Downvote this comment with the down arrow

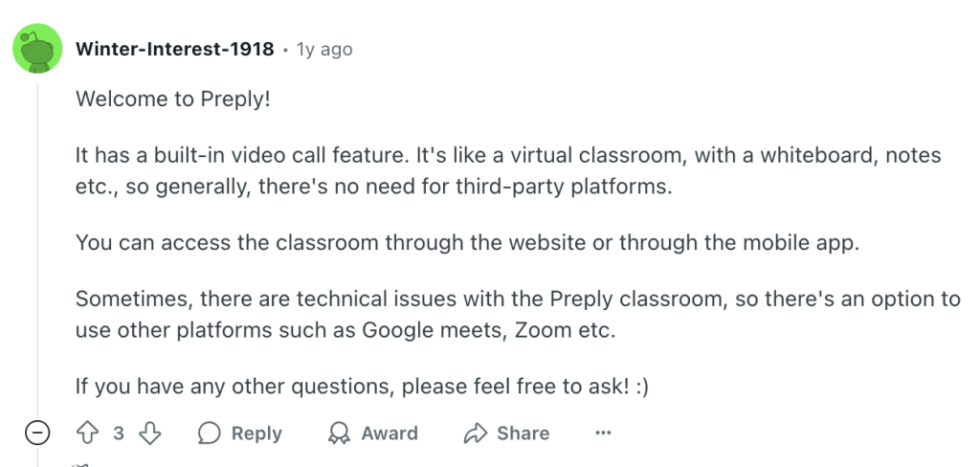(149, 434)
